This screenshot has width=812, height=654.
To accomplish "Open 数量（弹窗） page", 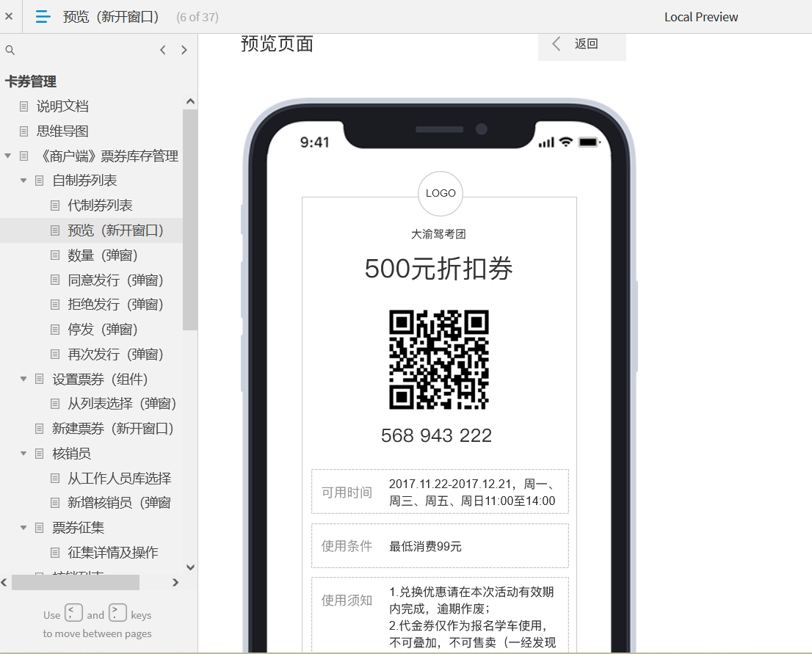I will tap(103, 255).
